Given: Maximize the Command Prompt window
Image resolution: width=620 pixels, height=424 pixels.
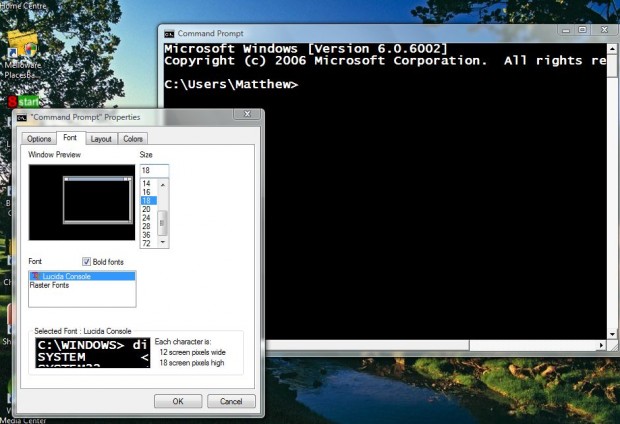Looking at the screenshot, I should (582, 30).
